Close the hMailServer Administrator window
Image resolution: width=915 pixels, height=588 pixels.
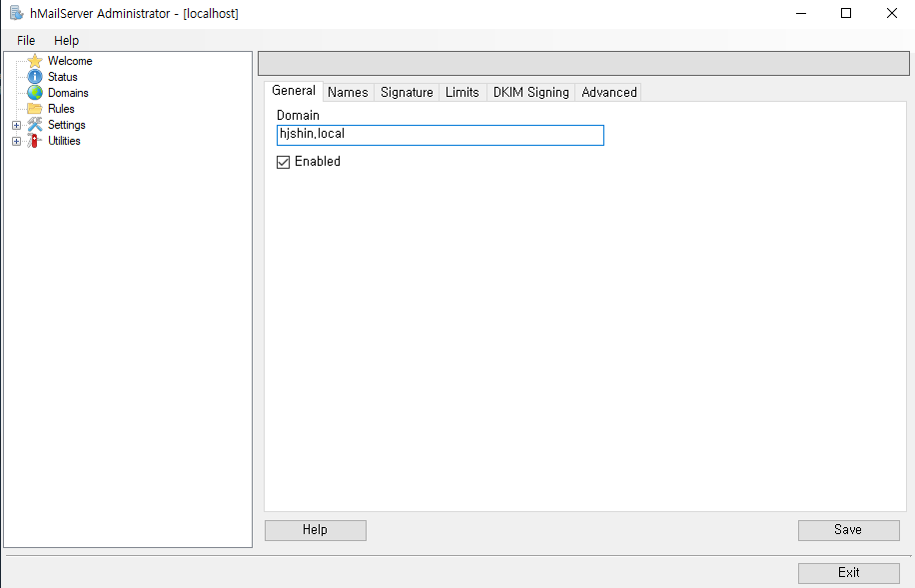pos(892,13)
